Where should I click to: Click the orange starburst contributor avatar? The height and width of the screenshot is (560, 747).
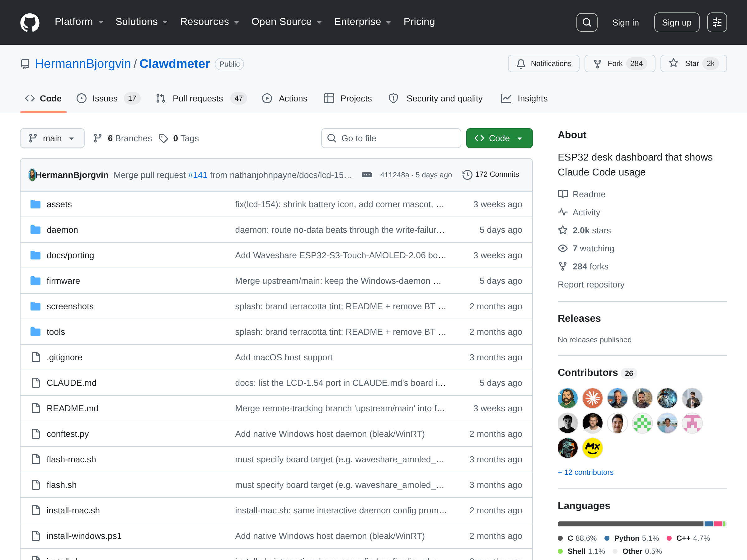click(592, 398)
